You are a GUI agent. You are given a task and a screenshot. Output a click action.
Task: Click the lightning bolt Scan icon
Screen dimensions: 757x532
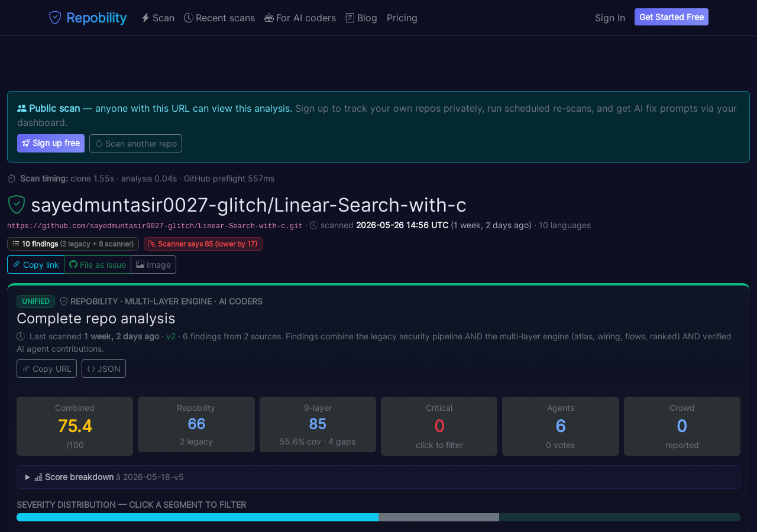pos(145,18)
